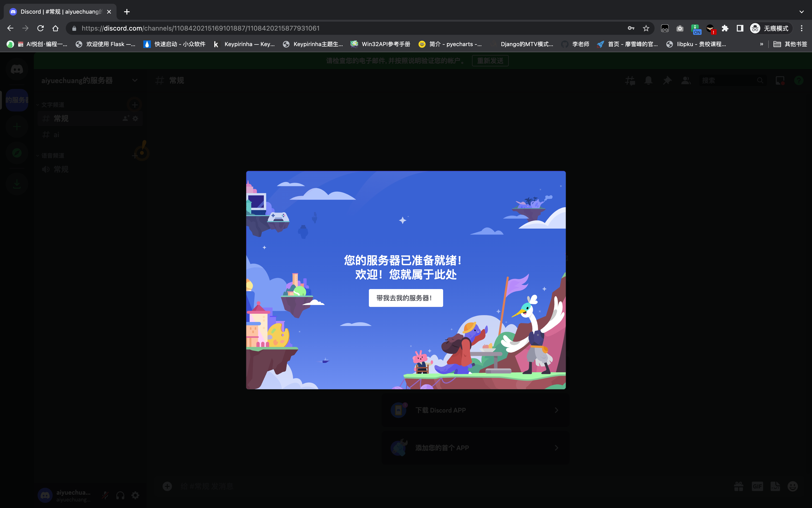
Task: Join the 常规 voice channel
Action: click(x=90, y=169)
